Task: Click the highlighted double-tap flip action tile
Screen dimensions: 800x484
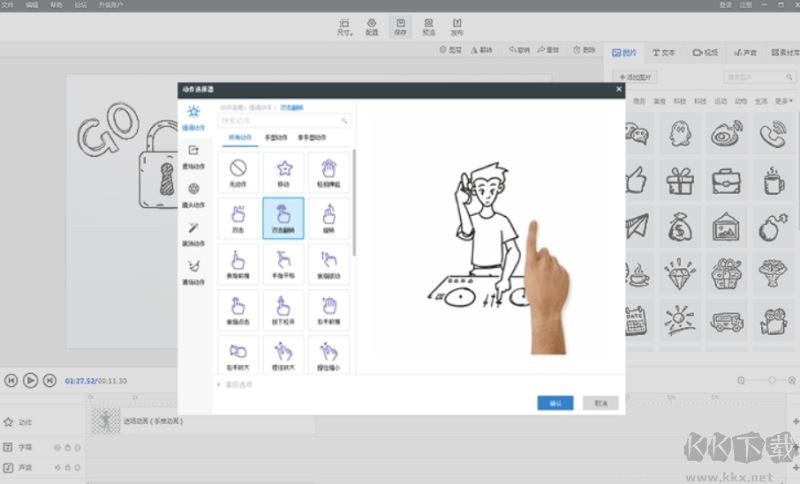Action: click(x=284, y=218)
